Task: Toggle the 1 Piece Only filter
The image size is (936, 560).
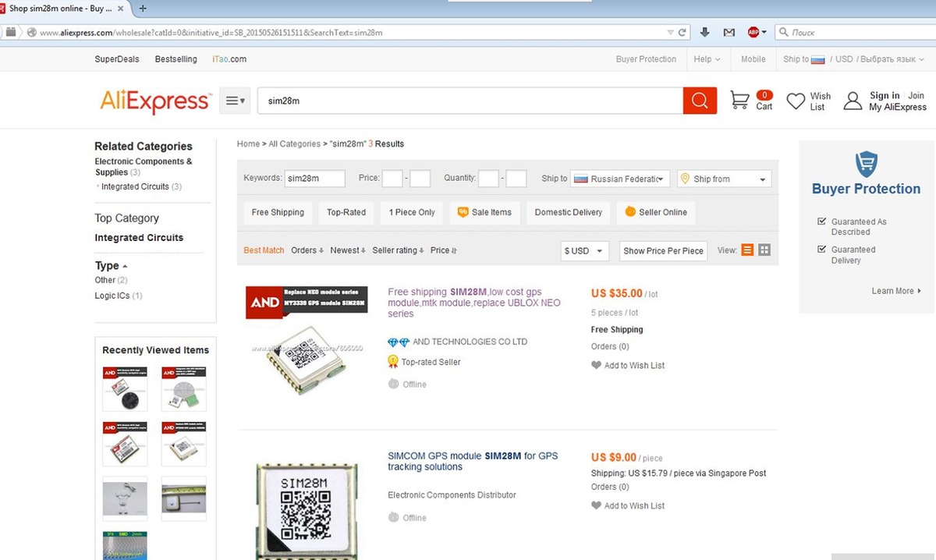Action: (412, 212)
